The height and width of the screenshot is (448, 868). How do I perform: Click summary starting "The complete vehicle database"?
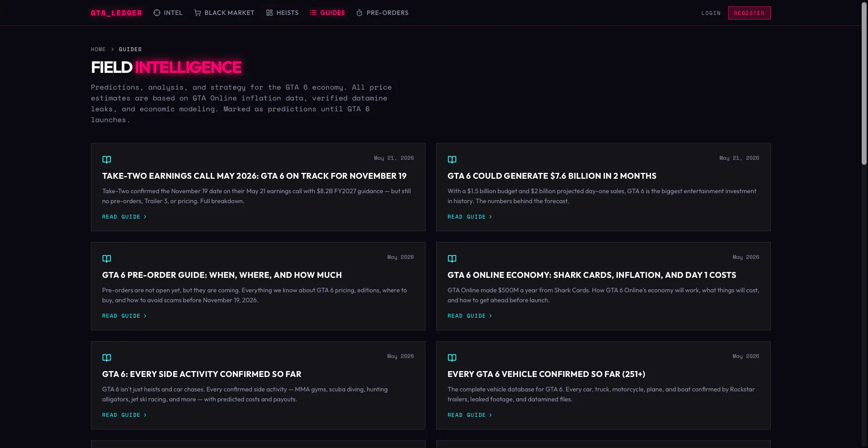[601, 395]
